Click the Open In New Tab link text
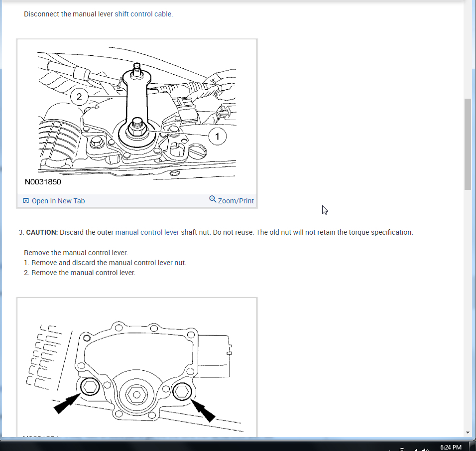476x451 pixels. [x=58, y=201]
